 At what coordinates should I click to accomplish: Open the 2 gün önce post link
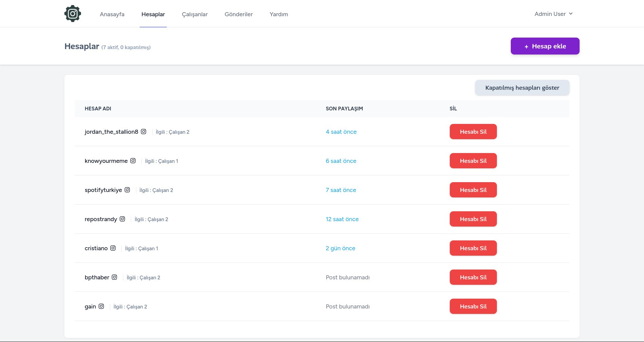(x=341, y=248)
